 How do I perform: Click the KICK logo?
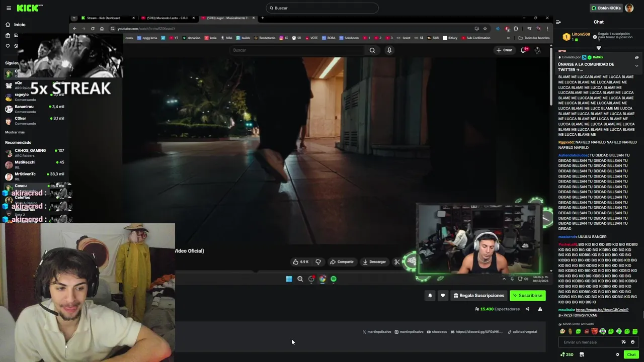point(29,8)
